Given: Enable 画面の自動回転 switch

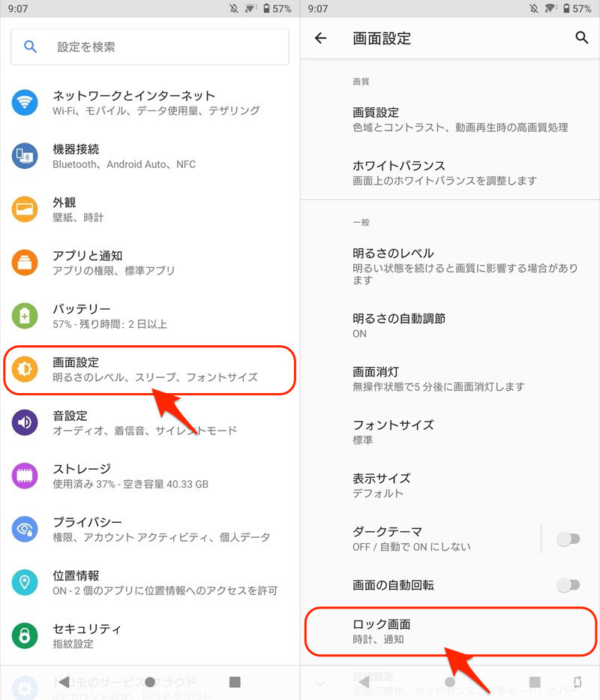Looking at the screenshot, I should click(568, 584).
